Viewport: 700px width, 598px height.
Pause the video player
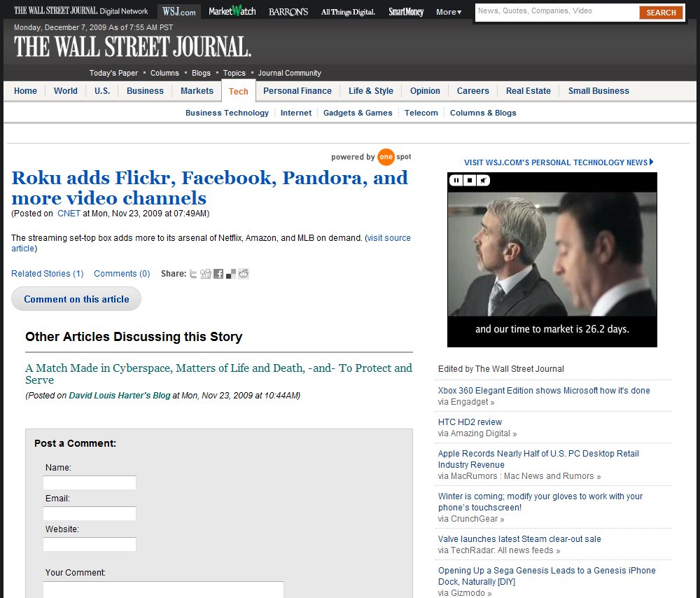(x=456, y=181)
